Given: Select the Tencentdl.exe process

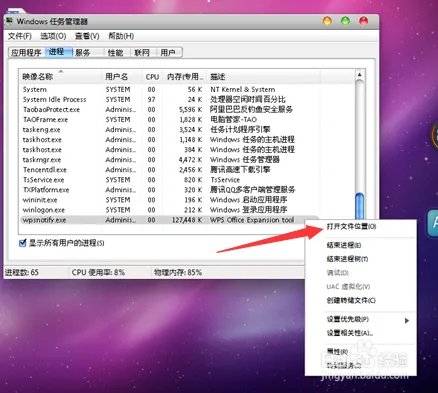Looking at the screenshot, I should pyautogui.click(x=170, y=170).
